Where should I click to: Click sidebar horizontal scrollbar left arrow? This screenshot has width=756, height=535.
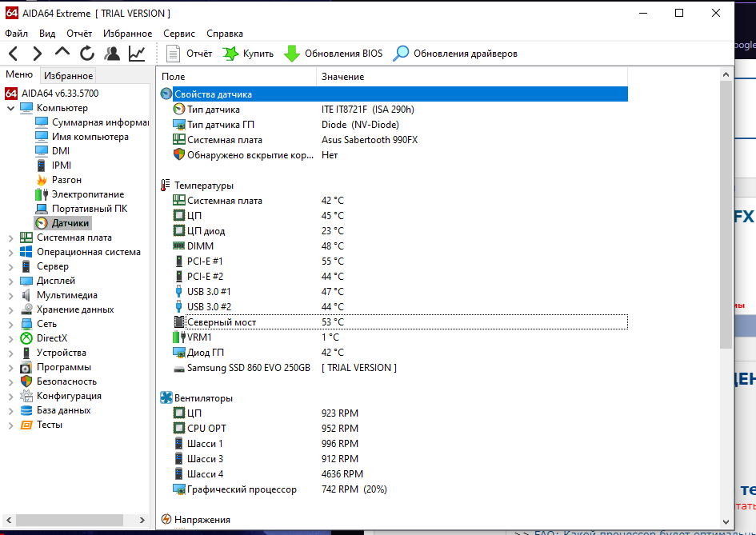pyautogui.click(x=9, y=520)
